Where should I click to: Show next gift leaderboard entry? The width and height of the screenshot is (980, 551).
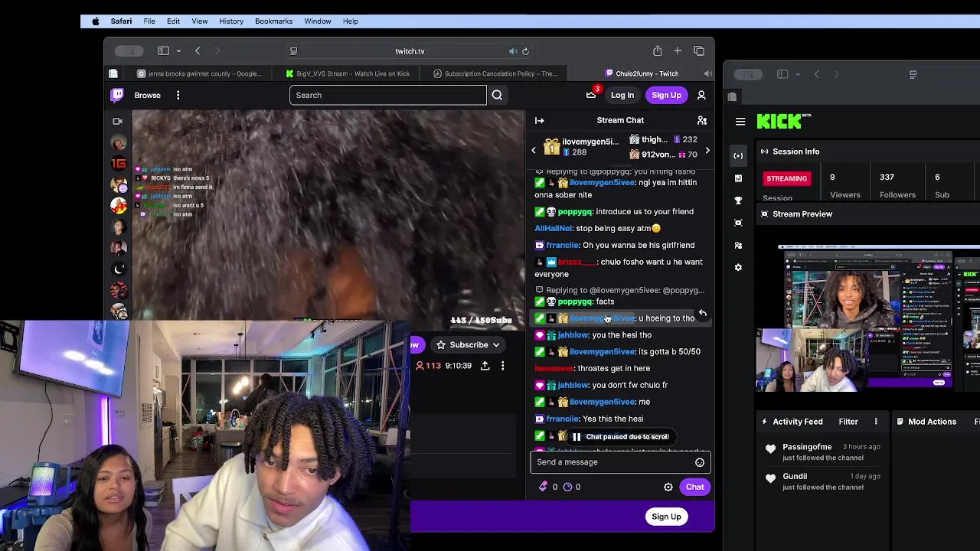(707, 151)
